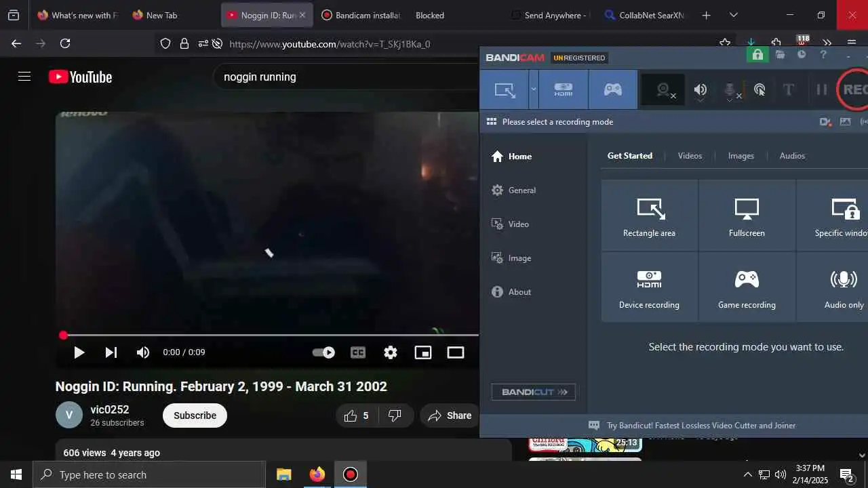
Task: Toggle YouTube autoplay switch
Action: pos(323,352)
